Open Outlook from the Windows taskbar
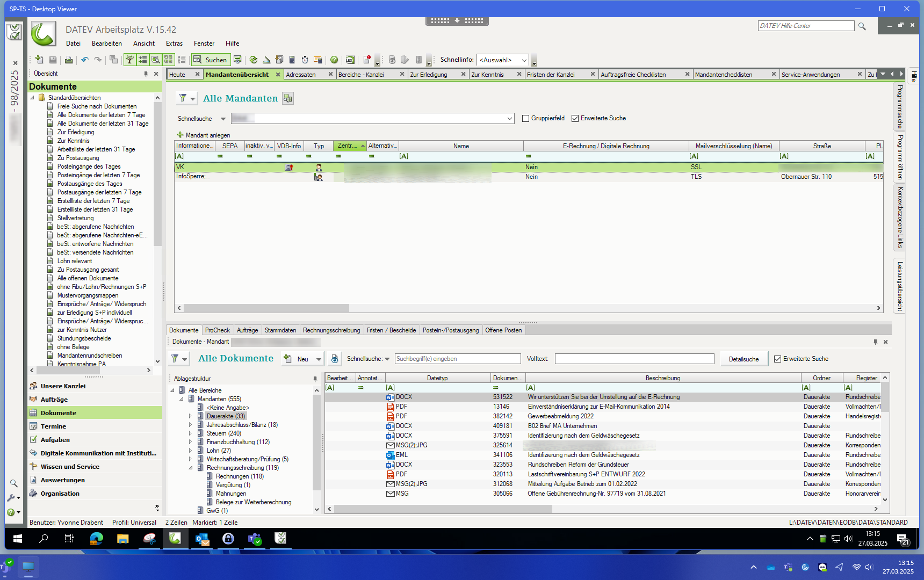The image size is (924, 580). [x=202, y=539]
